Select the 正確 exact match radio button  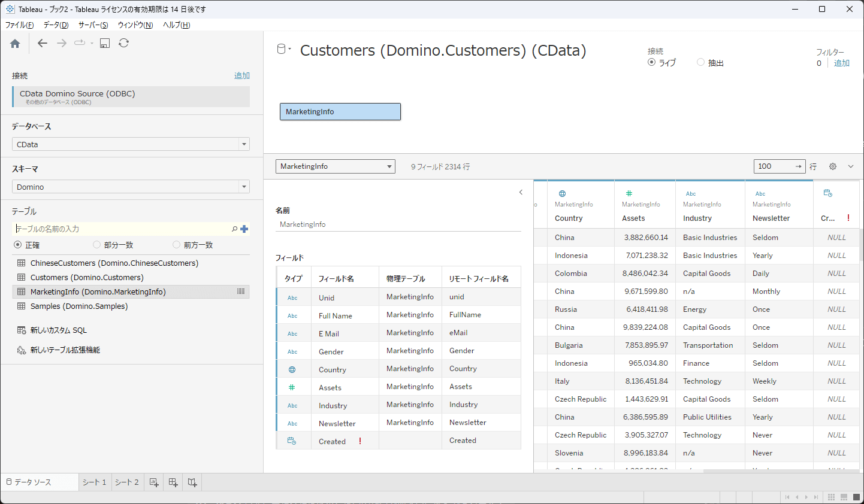(x=17, y=245)
